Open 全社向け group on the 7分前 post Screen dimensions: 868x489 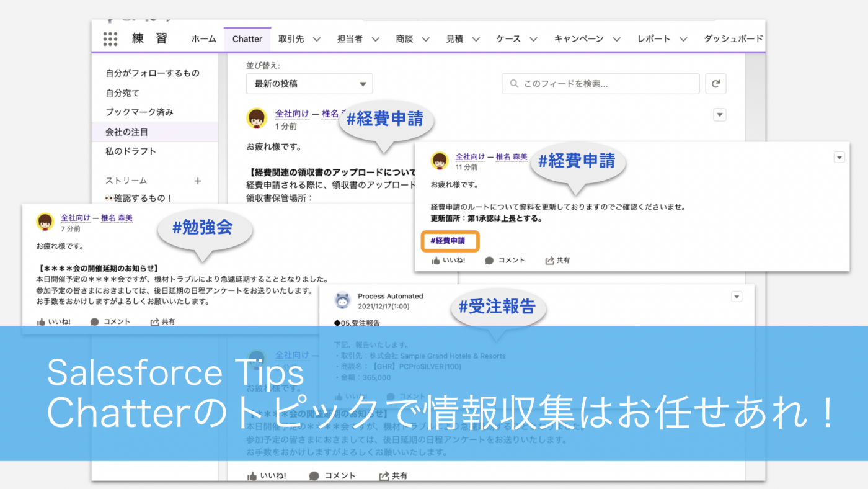(75, 218)
